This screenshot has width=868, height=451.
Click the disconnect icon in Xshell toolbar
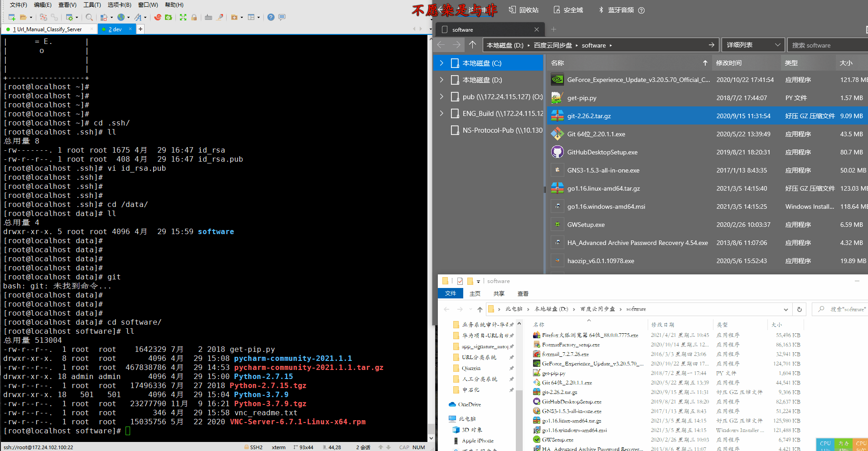coord(44,17)
